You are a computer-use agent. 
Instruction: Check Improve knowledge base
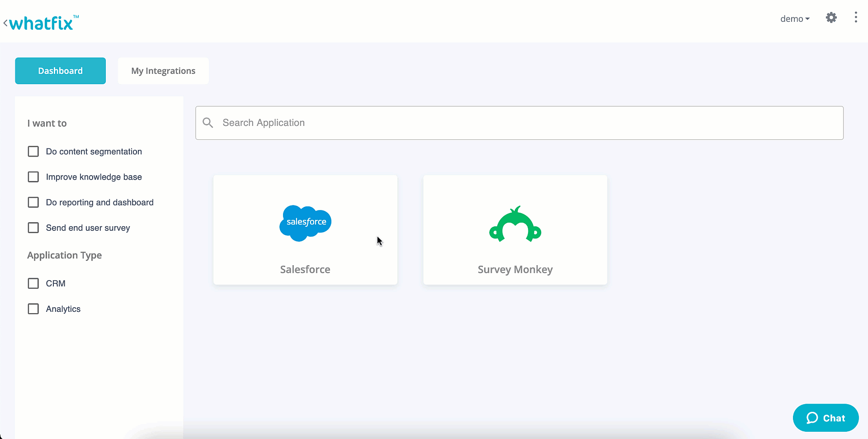point(33,177)
